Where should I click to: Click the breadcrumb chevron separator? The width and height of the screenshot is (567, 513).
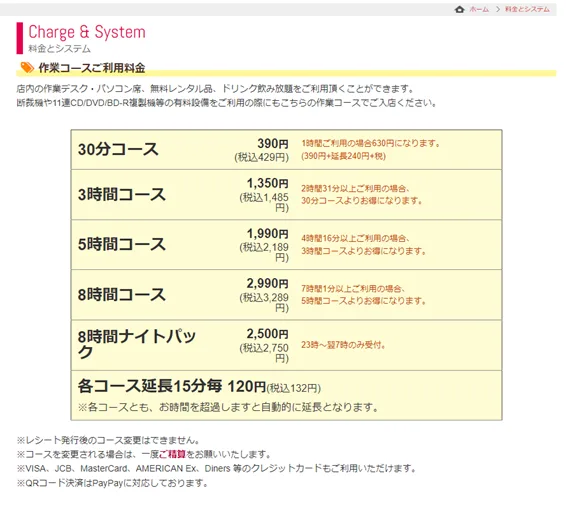coord(498,9)
